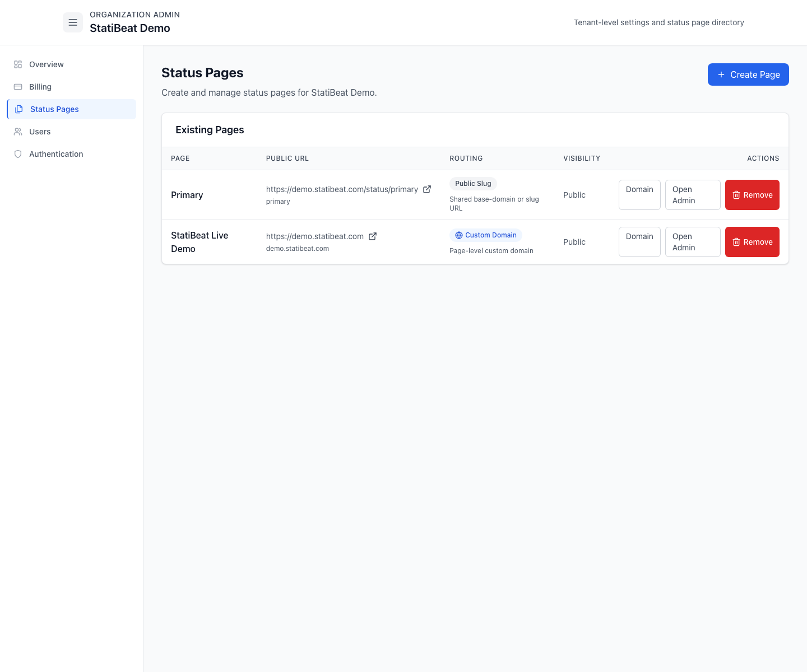The image size is (807, 672).
Task: Click the Status Pages copy icon
Action: coord(19,109)
